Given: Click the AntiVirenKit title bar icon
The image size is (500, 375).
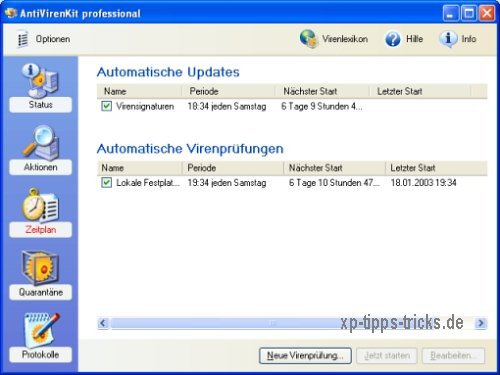Looking at the screenshot, I should coord(10,13).
